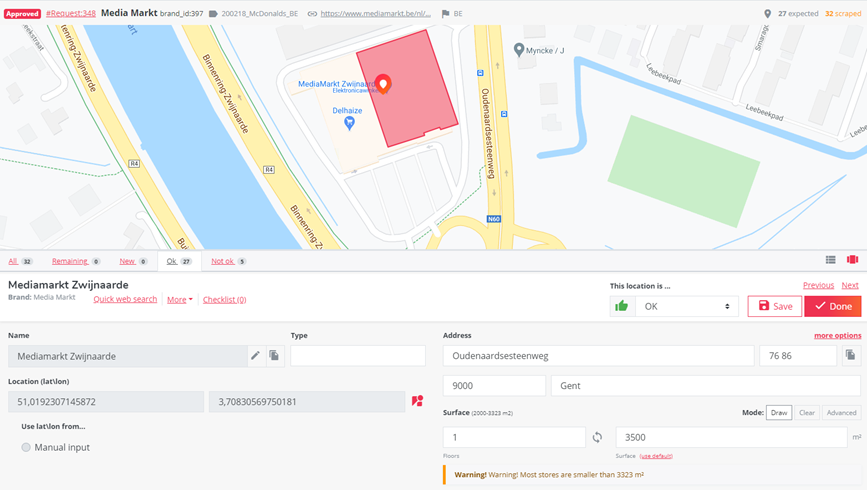Switch to list view icon
The image size is (867, 490).
click(831, 259)
